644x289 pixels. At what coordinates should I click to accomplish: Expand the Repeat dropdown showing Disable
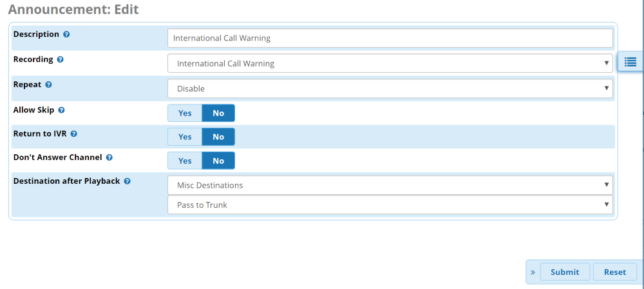click(x=390, y=88)
